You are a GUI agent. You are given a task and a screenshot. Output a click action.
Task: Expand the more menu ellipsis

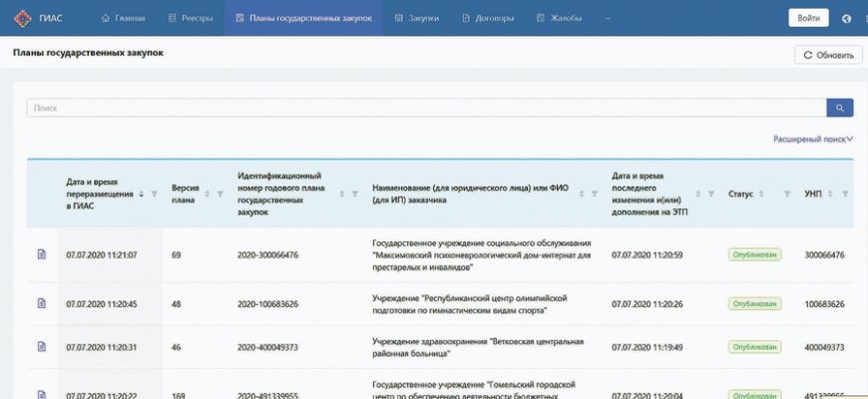(x=608, y=18)
